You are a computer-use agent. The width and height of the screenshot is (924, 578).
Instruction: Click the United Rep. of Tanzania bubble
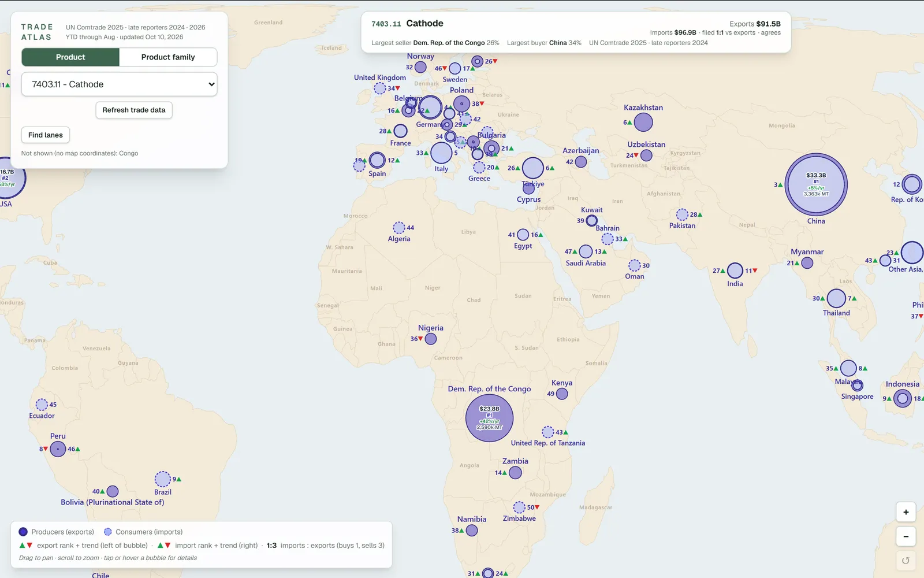click(548, 432)
